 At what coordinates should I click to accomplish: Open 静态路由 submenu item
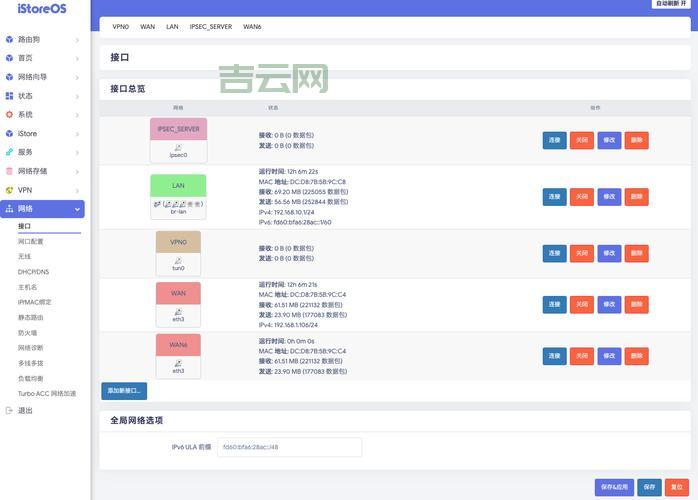(30, 317)
